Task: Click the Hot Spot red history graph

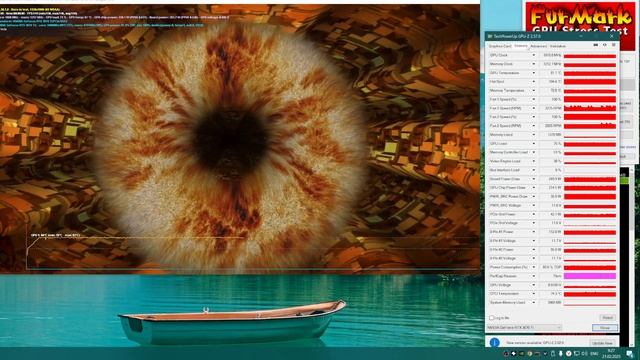Action: 590,82
